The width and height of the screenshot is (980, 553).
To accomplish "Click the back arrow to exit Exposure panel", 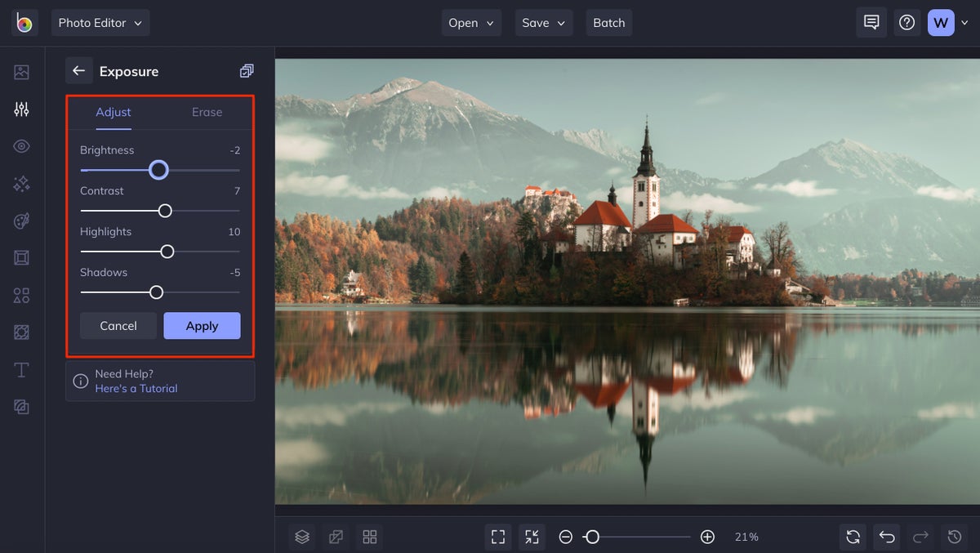I will [x=78, y=70].
